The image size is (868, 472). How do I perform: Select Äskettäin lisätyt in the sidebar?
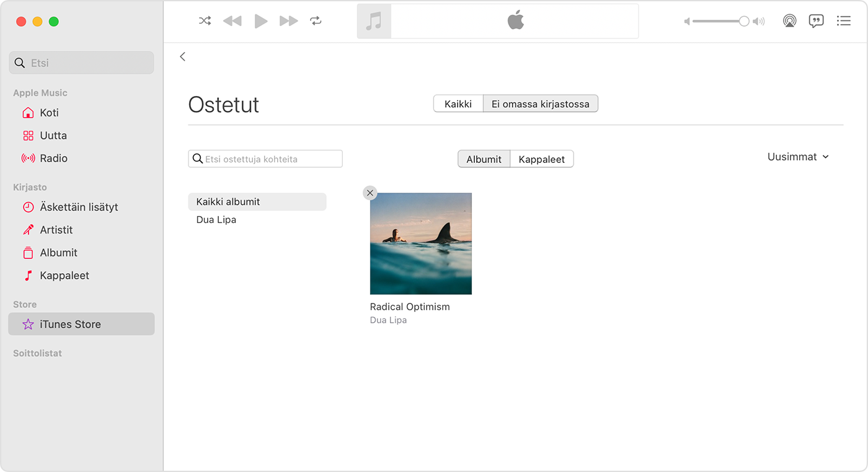(x=79, y=207)
